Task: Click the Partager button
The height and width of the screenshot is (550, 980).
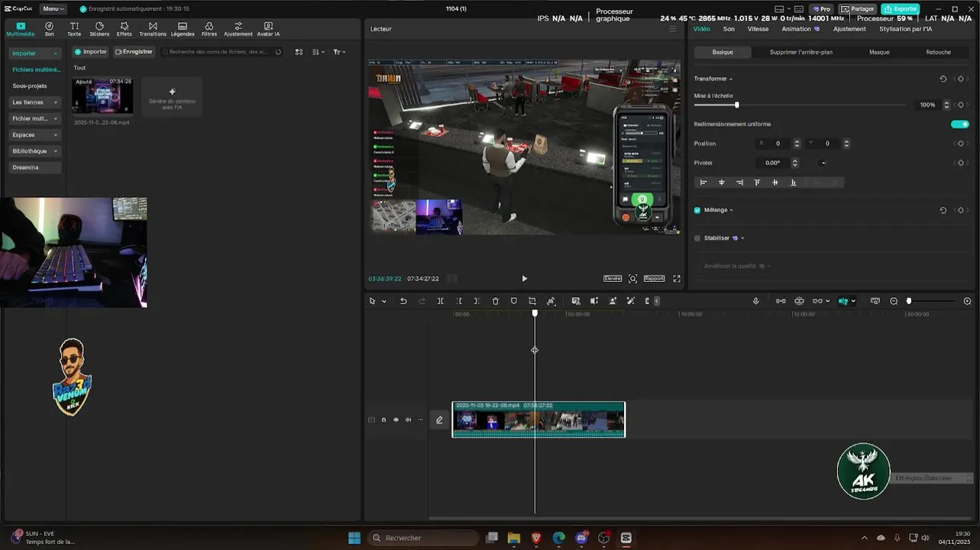Action: [x=857, y=8]
